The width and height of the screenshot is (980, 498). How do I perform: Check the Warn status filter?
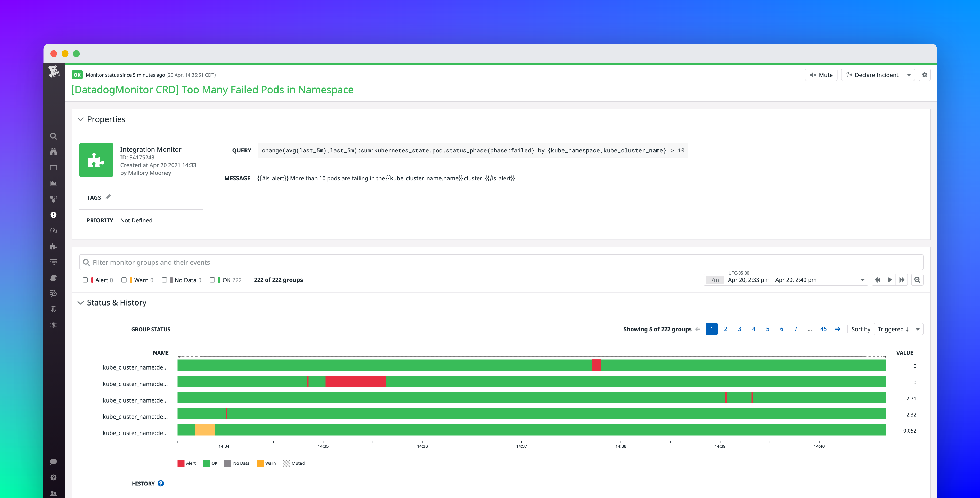click(124, 280)
